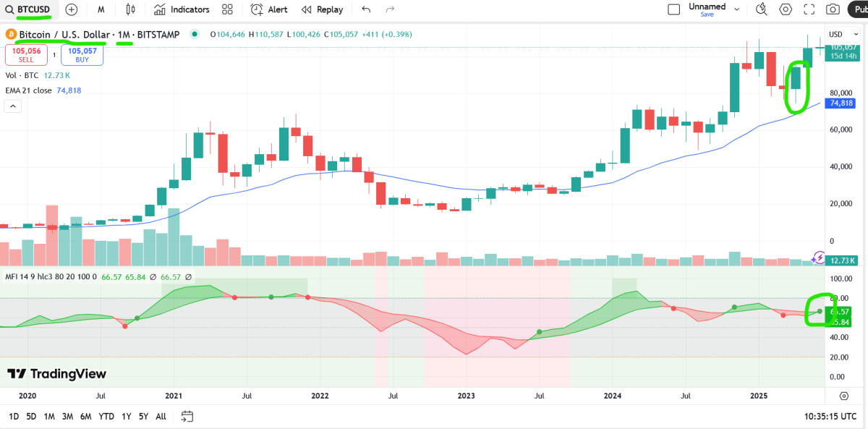Open time axis settings gear icon

[x=844, y=396]
